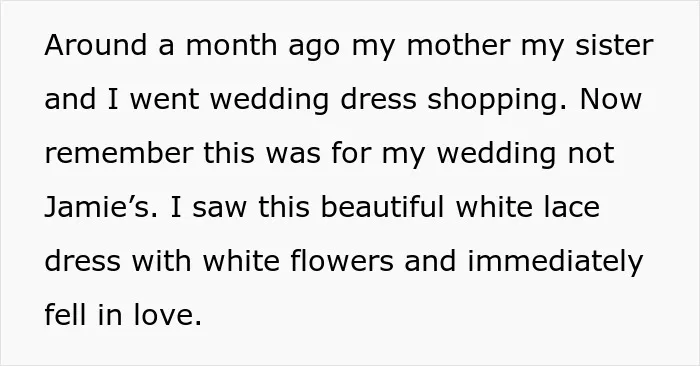Click the word "sister" at the end of line one

pos(614,45)
